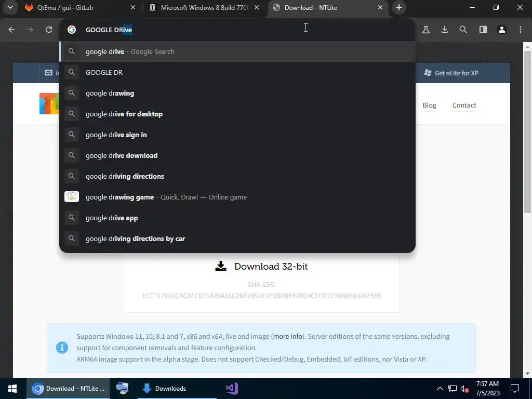Open the browser three-dot menu
This screenshot has width=532, height=399.
point(521,30)
